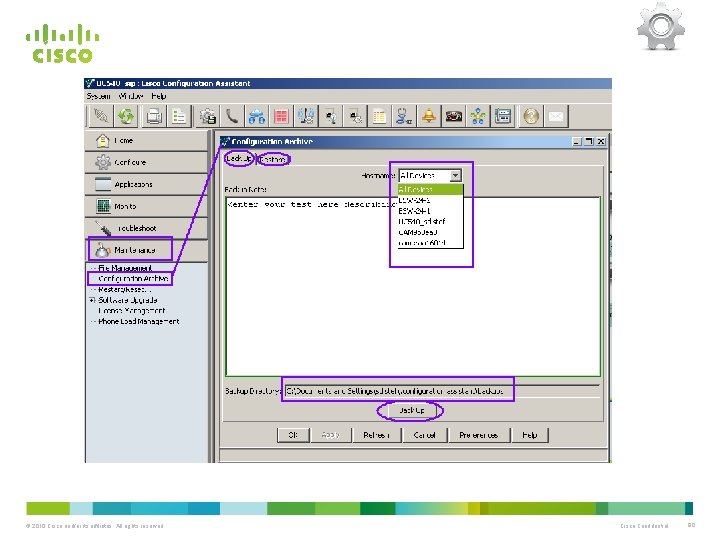Click the yellow table sheet toolbar icon

tap(379, 116)
